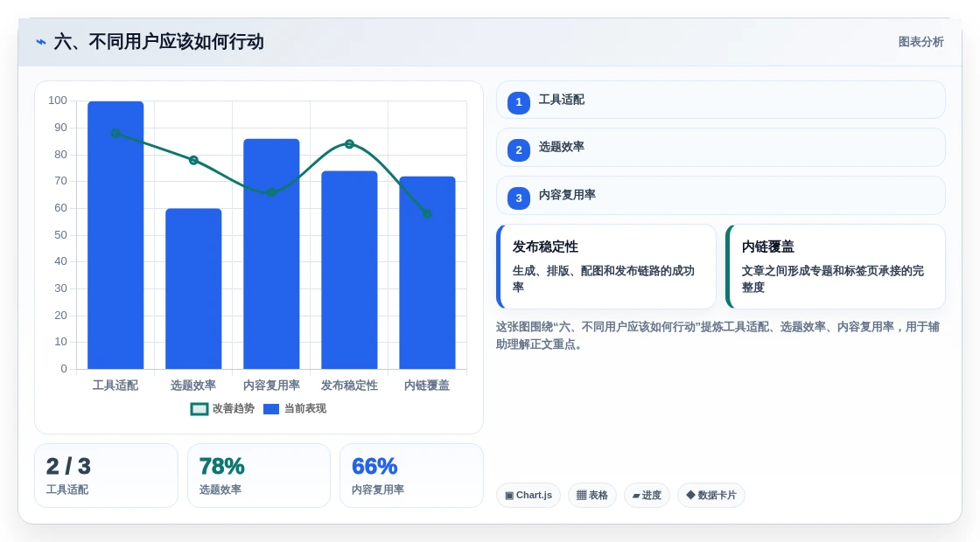Open the Chart.js tag button
This screenshot has width=980, height=542.
tap(528, 495)
